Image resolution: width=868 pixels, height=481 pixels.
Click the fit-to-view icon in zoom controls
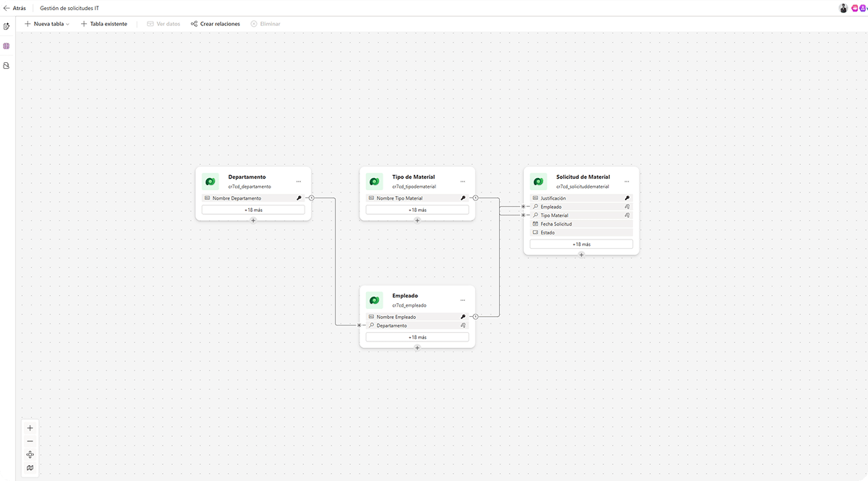pos(30,454)
